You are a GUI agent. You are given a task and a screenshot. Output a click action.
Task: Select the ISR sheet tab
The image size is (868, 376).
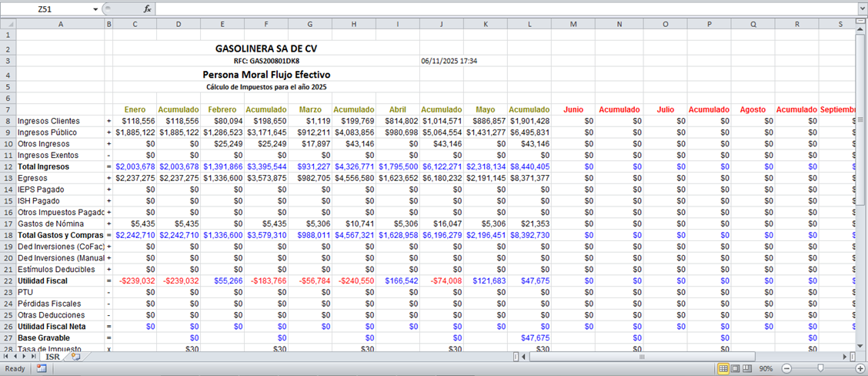(x=52, y=357)
